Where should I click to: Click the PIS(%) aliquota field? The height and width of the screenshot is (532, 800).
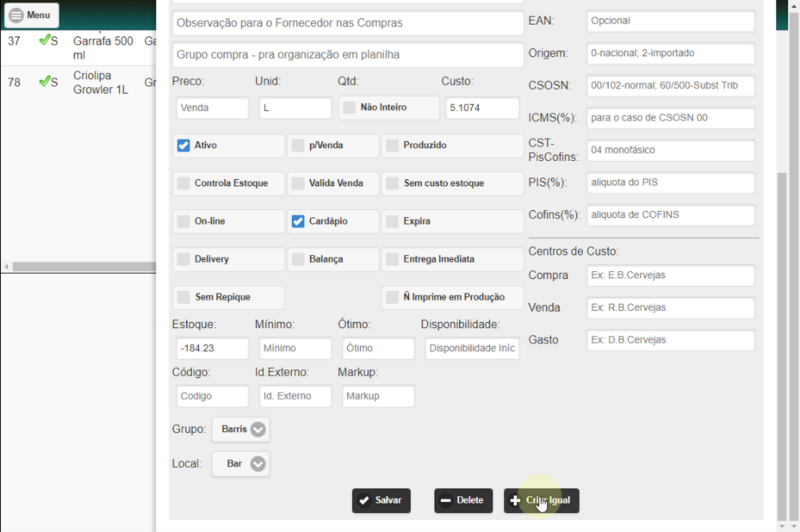(x=670, y=183)
